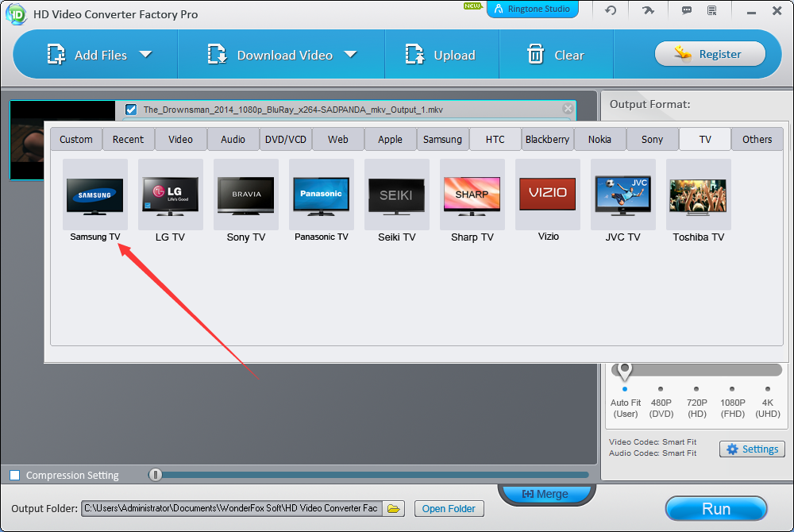
Task: Select Auto Fit (User) resolution
Action: 626,403
